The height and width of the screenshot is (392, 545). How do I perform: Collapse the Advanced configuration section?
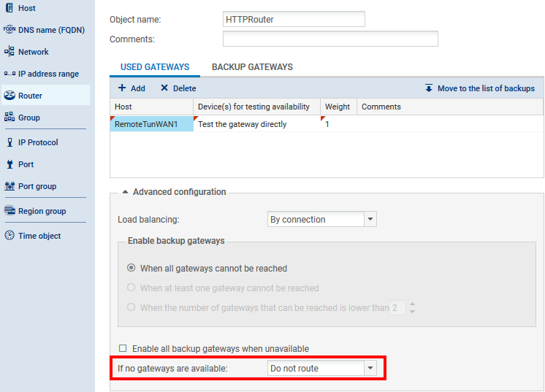[125, 192]
